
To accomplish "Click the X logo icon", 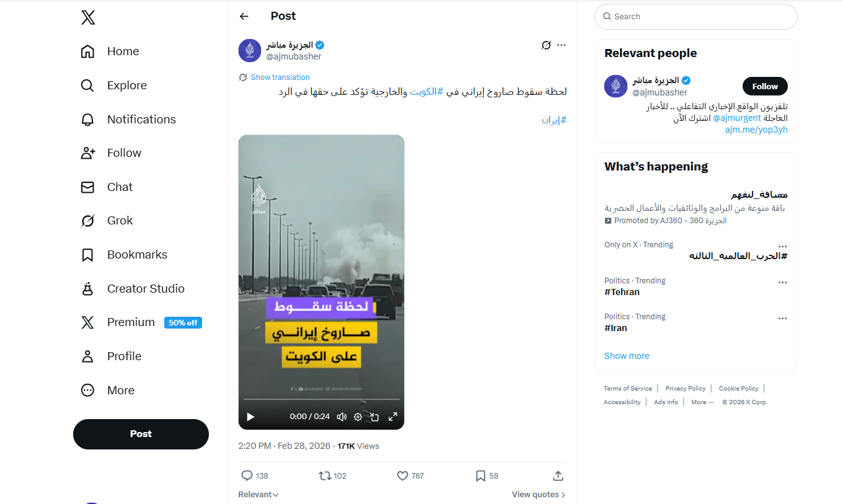I will click(x=88, y=17).
